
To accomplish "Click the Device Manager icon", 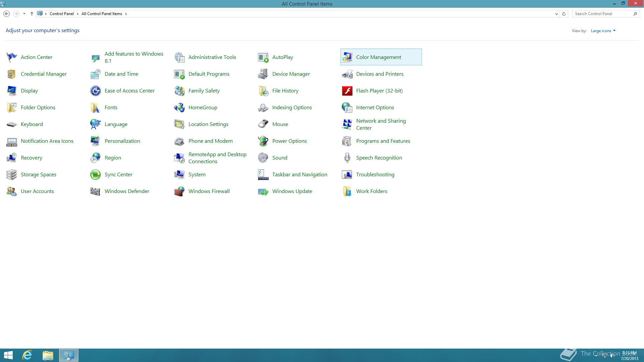I will coord(263,74).
